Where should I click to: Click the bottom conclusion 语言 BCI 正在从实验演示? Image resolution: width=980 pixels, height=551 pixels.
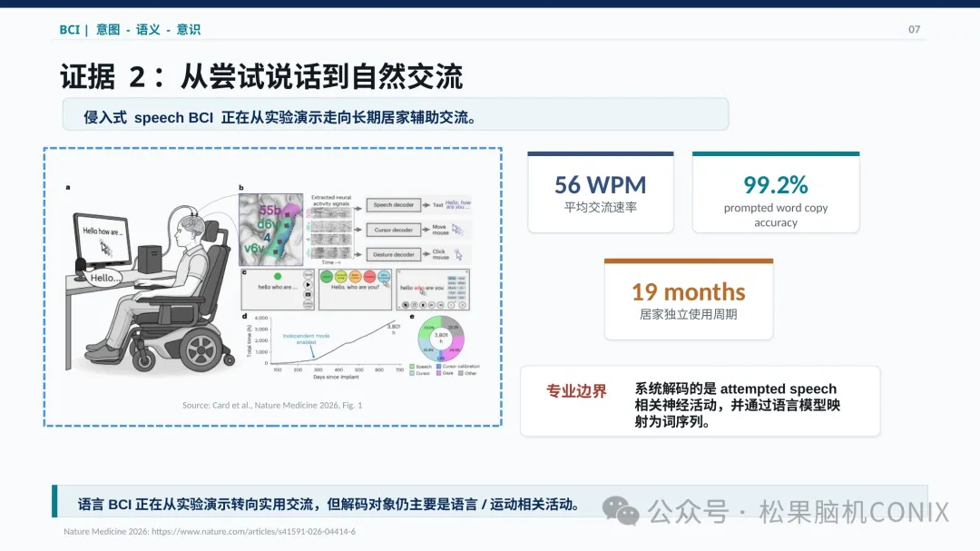pos(328,504)
